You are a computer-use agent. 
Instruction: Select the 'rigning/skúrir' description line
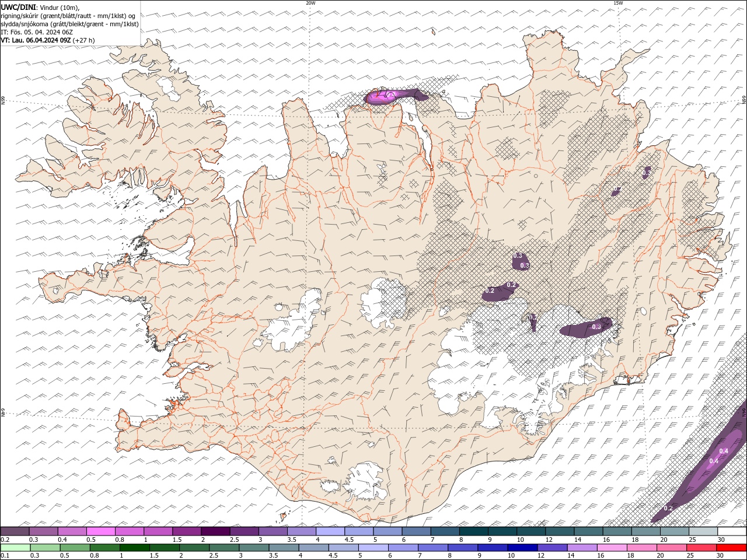tap(69, 16)
